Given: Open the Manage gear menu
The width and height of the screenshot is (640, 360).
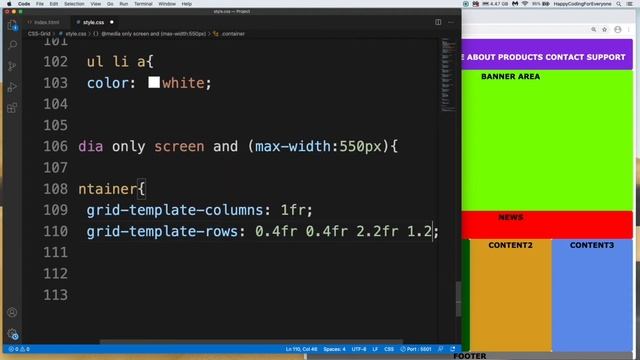Looking at the screenshot, I should [x=12, y=334].
